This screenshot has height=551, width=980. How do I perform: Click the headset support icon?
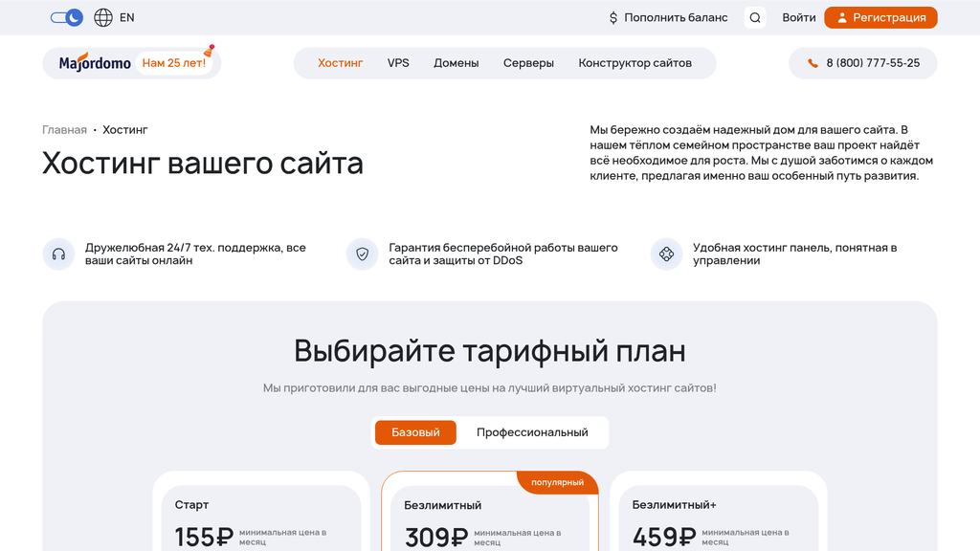(x=58, y=253)
